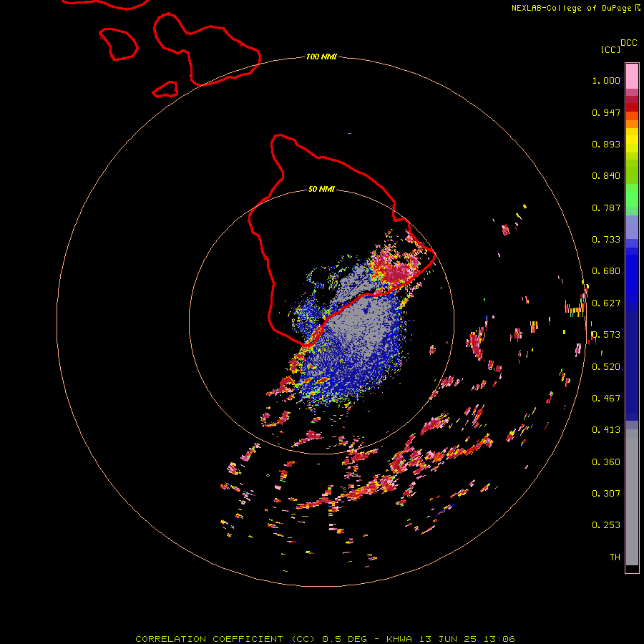
Task: Click the 0.360 color scale label
Action: [606, 462]
